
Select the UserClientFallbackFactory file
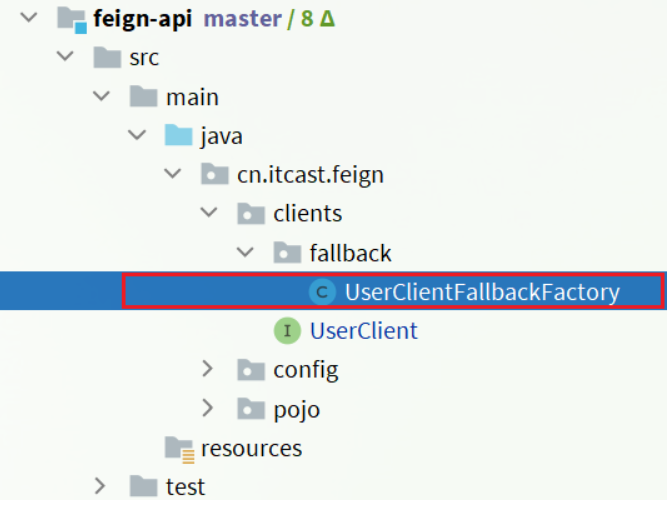[x=482, y=293]
